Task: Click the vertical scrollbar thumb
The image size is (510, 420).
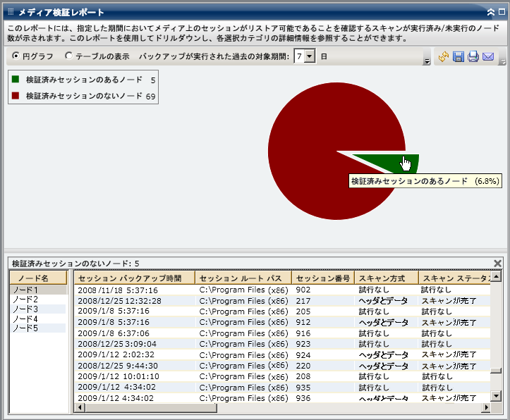Action: [x=496, y=371]
